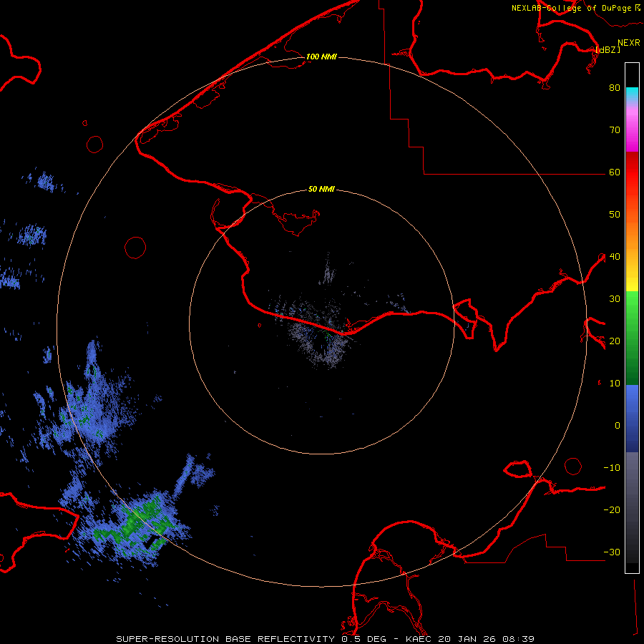
Task: Select the 70 value on the dBZ scale
Action: tap(615, 130)
